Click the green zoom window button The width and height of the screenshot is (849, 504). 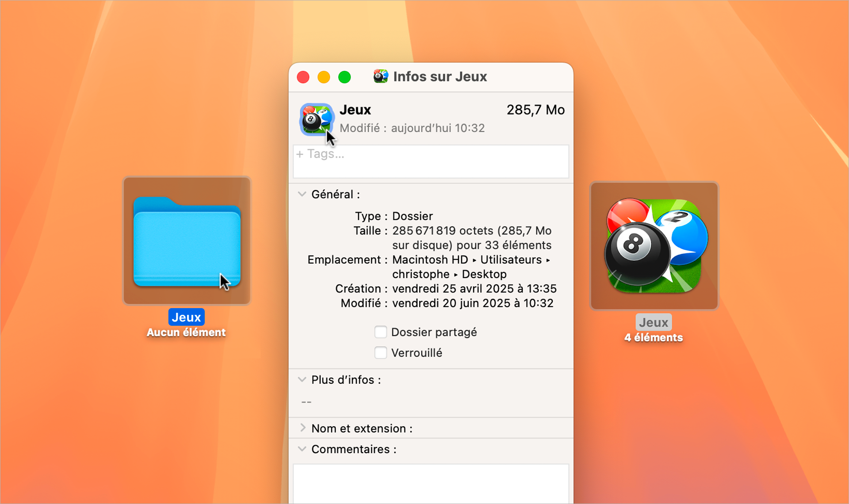pos(344,77)
